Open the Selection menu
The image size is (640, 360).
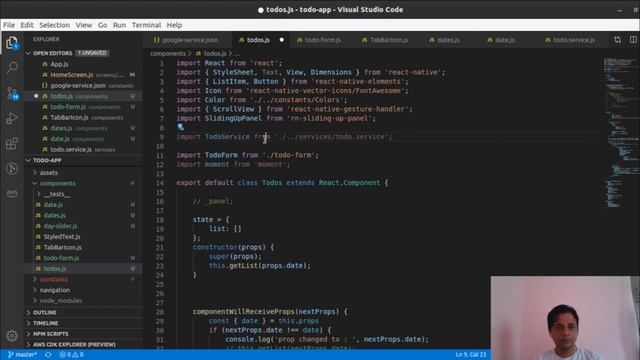click(54, 25)
